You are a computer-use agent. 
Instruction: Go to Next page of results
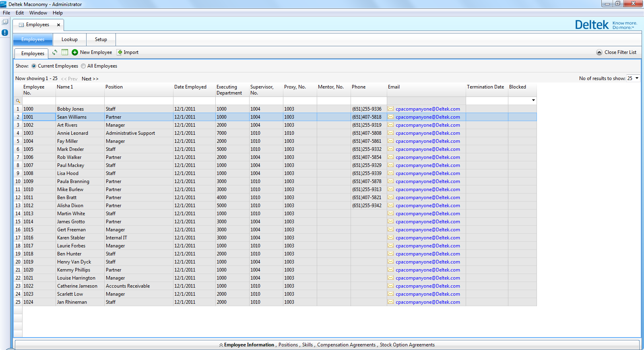pos(90,79)
